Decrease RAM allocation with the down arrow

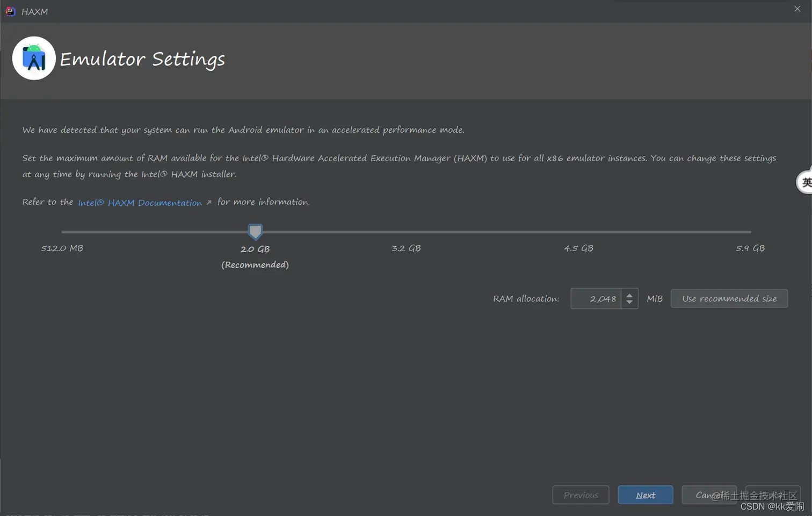pos(629,303)
